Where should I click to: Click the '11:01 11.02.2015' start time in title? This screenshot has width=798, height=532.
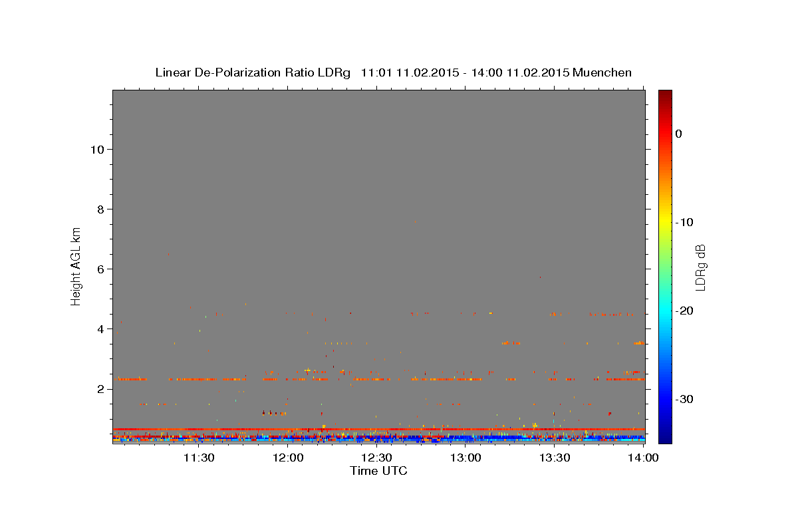(410, 72)
